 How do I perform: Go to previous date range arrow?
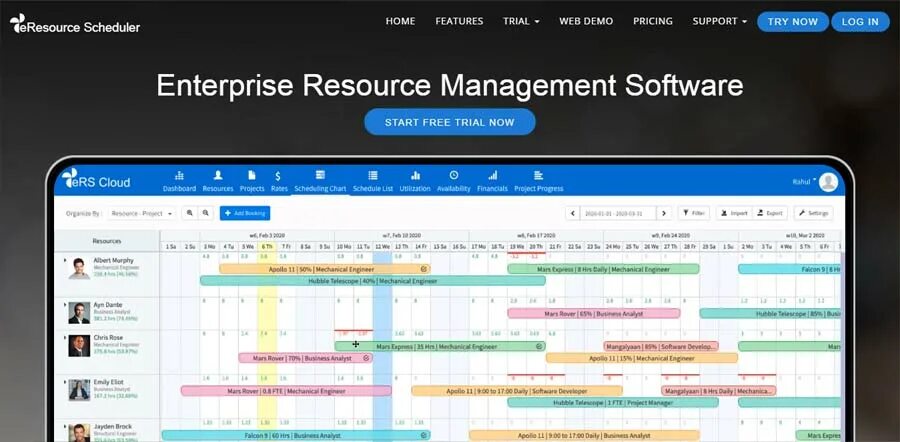tap(572, 213)
